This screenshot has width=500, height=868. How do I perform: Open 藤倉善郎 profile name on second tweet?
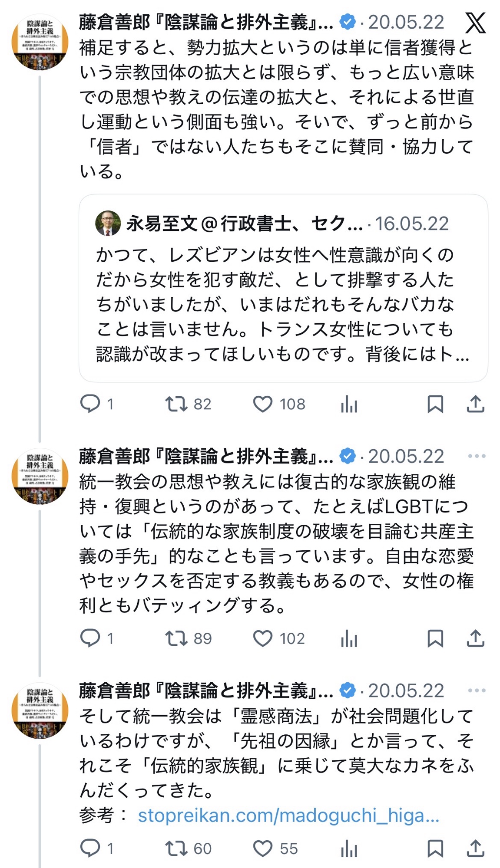pos(205,457)
